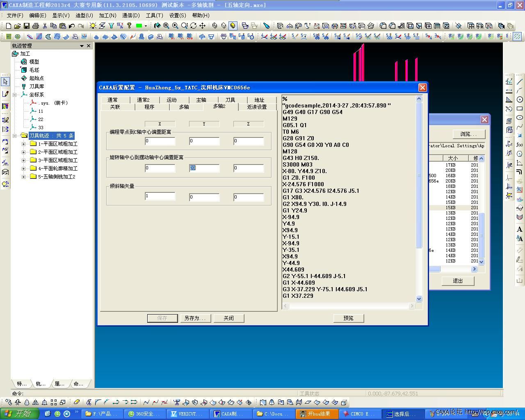Switch to the 主轴 tab

click(x=201, y=100)
